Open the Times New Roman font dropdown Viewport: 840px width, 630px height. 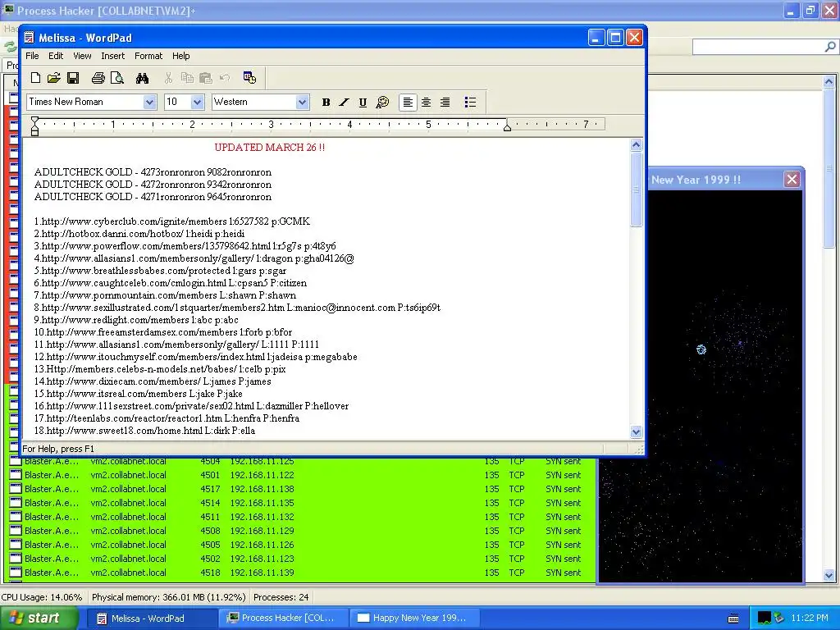pyautogui.click(x=149, y=102)
